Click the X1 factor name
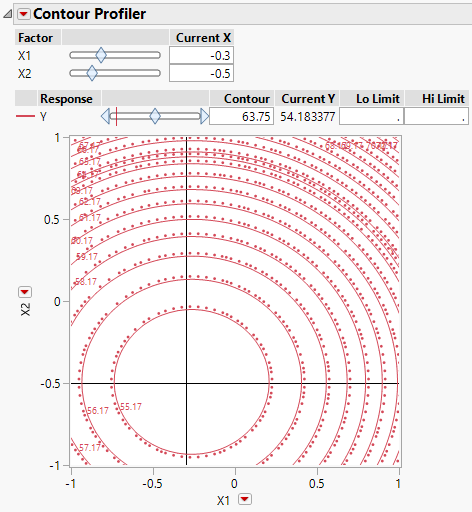 pos(25,56)
